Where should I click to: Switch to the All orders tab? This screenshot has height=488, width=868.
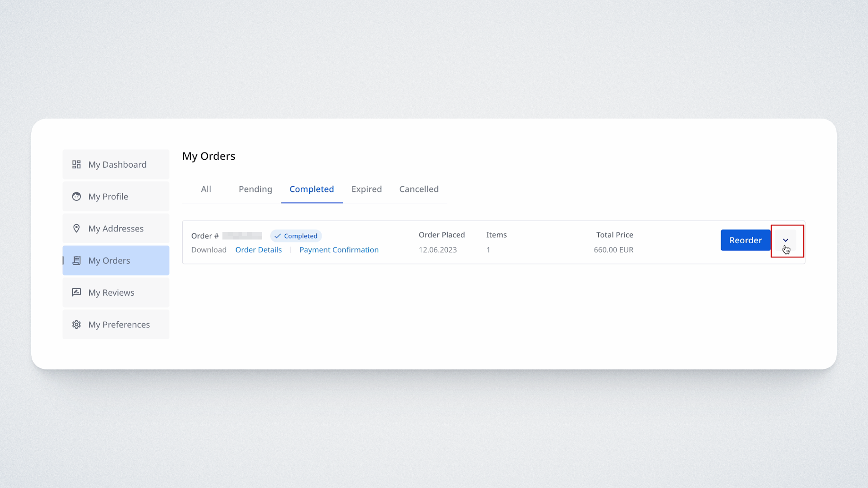tap(206, 189)
